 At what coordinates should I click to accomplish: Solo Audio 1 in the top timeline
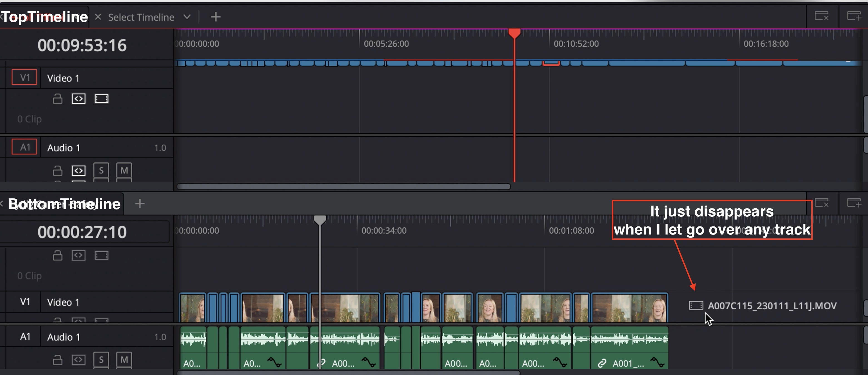[101, 170]
